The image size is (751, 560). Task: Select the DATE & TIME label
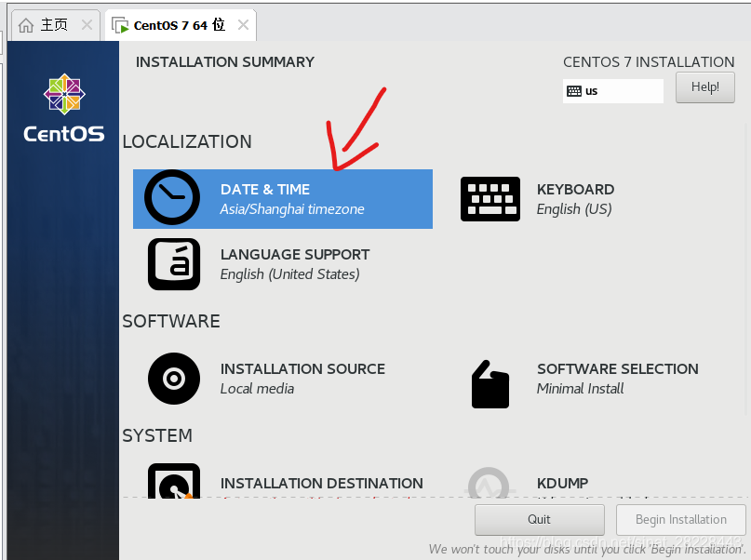coord(265,190)
